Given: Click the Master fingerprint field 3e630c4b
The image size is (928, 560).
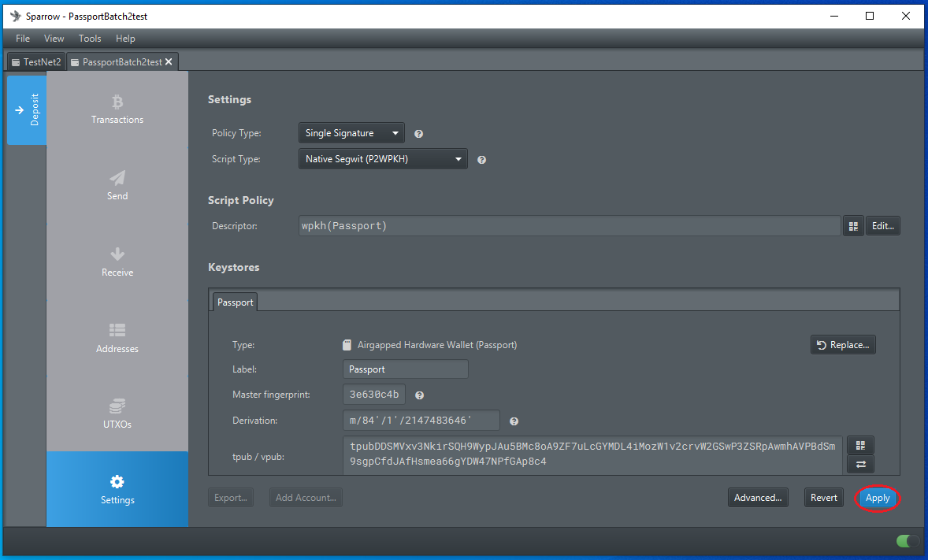Looking at the screenshot, I should pyautogui.click(x=374, y=395).
